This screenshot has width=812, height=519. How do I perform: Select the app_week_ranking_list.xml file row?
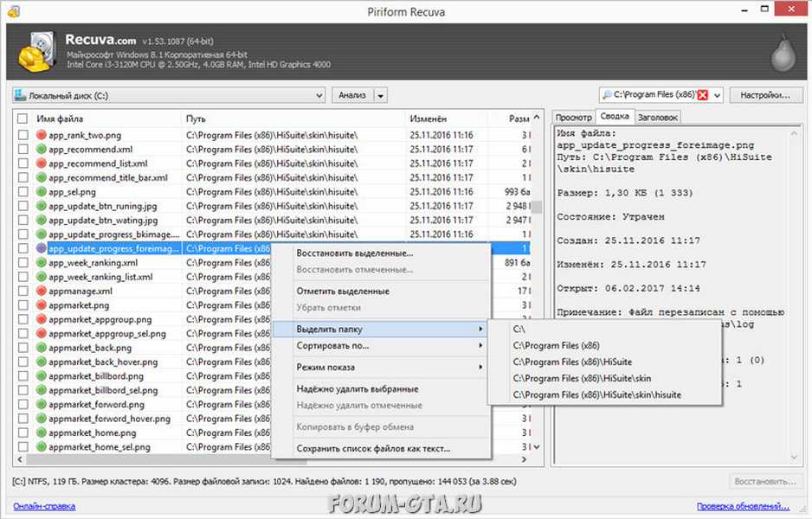tap(274, 277)
